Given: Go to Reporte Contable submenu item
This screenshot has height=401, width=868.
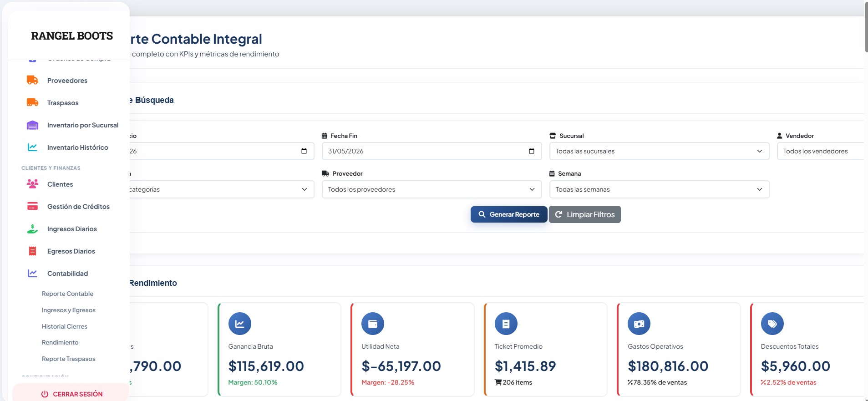Looking at the screenshot, I should tap(67, 294).
